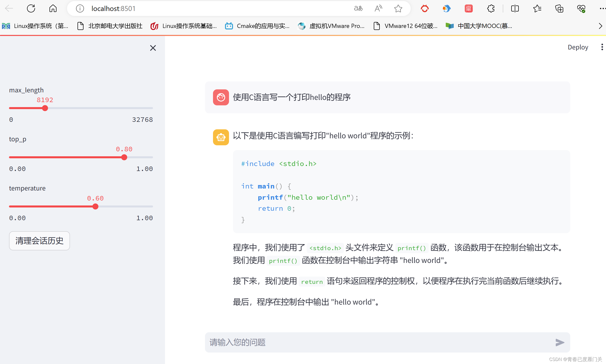The height and width of the screenshot is (364, 606).
Task: Toggle split screen icon in toolbar
Action: [x=515, y=8]
